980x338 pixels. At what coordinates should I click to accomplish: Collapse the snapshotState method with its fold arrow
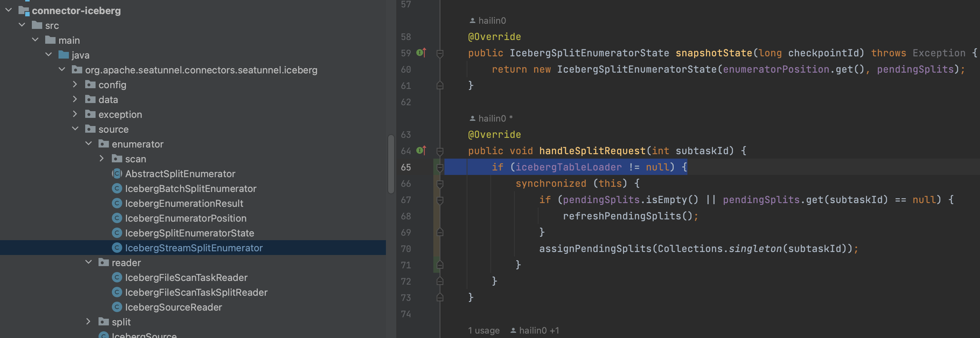[440, 53]
